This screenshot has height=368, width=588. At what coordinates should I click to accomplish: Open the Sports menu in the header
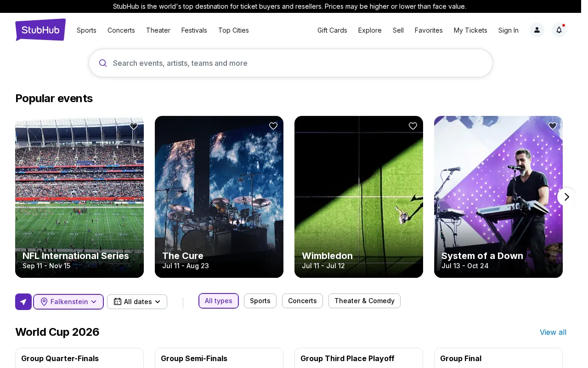click(86, 30)
